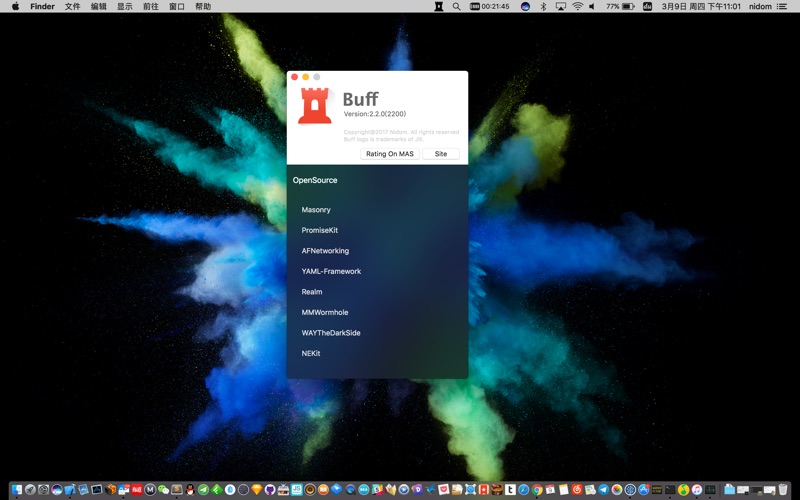
Task: Click the Rating On MAS button
Action: 390,154
